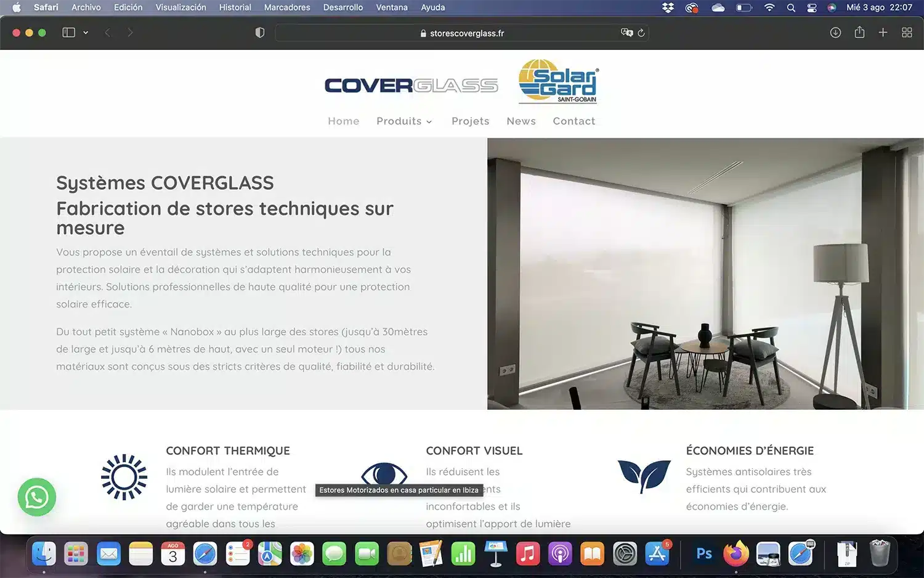924x578 pixels.
Task: Open the Marcadores menu
Action: pyautogui.click(x=287, y=7)
